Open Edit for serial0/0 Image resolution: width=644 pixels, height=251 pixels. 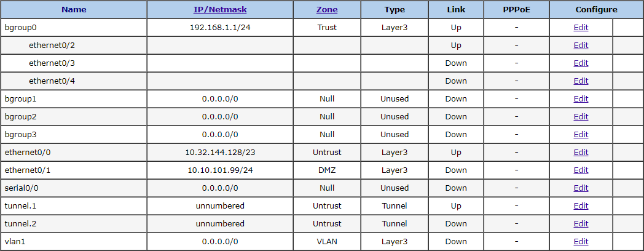pos(581,188)
